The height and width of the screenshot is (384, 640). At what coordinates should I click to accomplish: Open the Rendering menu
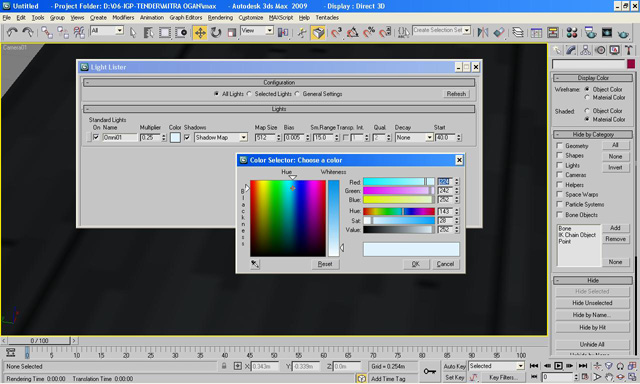[220, 18]
